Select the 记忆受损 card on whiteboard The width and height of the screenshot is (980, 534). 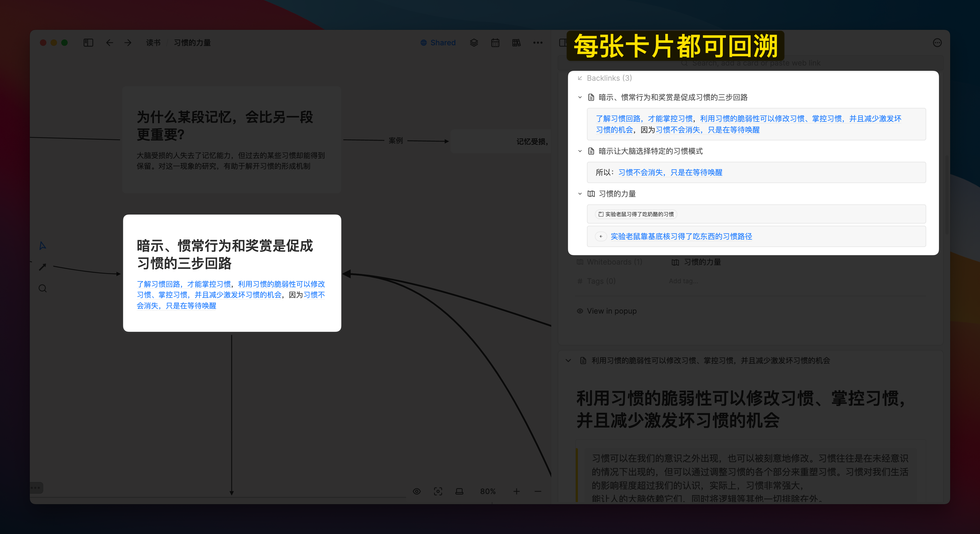[x=501, y=141]
